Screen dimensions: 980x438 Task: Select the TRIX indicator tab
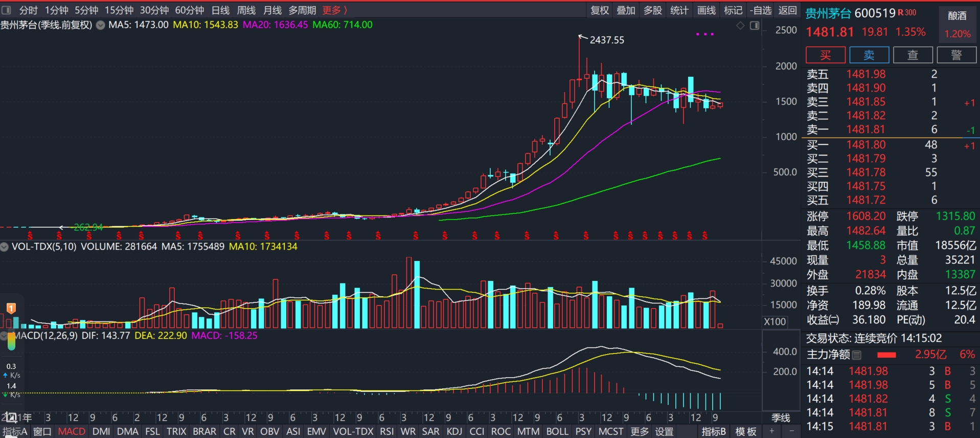point(176,431)
